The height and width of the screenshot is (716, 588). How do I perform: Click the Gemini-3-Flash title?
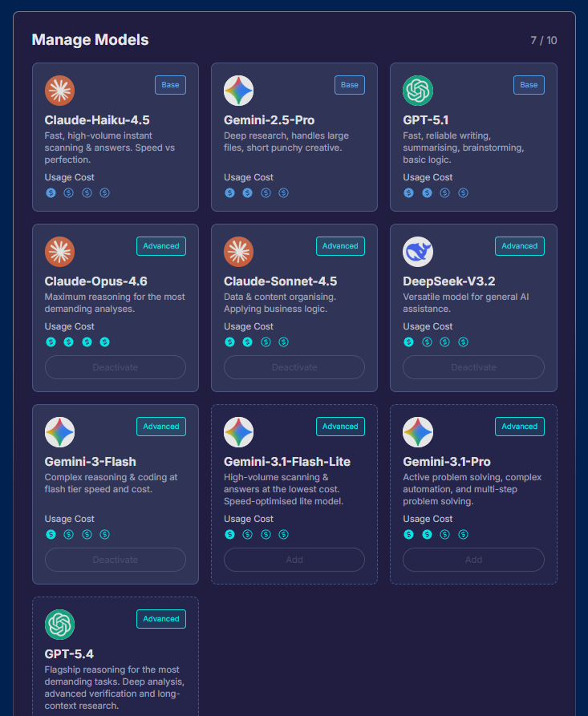click(91, 462)
